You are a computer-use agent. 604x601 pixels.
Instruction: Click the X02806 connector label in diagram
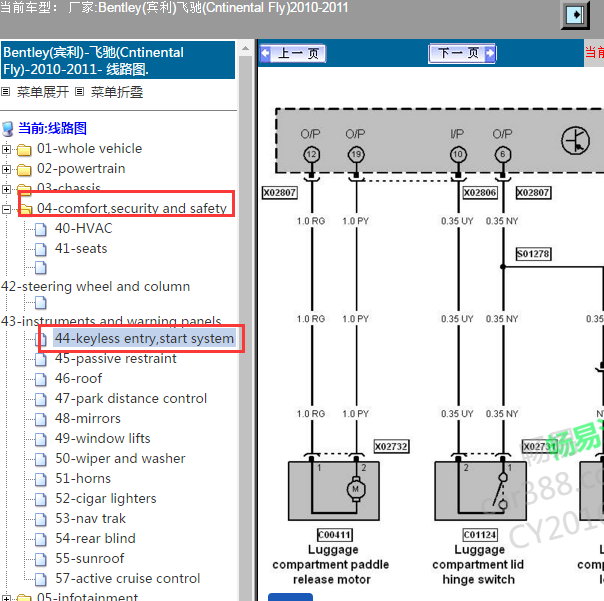click(480, 193)
